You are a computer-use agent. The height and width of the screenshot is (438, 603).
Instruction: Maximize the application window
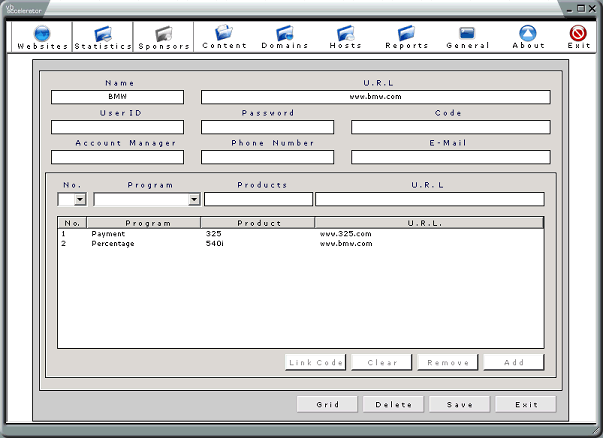point(581,8)
